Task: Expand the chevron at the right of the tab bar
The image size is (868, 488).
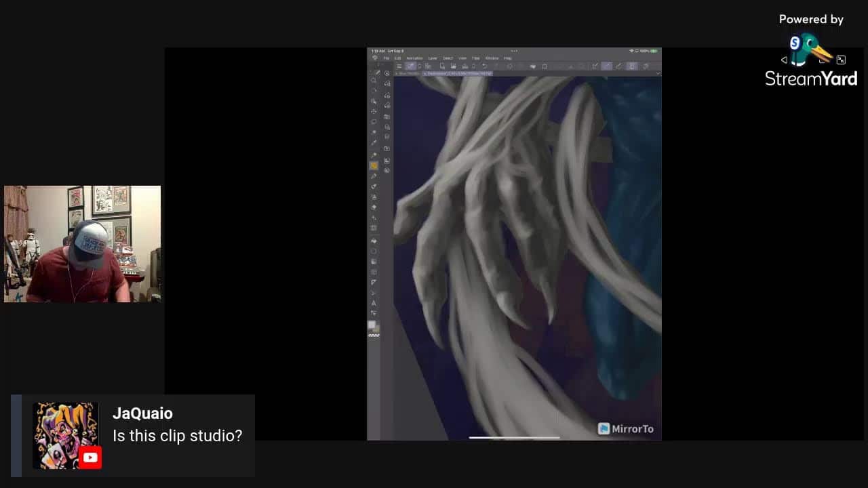Action: (x=657, y=73)
